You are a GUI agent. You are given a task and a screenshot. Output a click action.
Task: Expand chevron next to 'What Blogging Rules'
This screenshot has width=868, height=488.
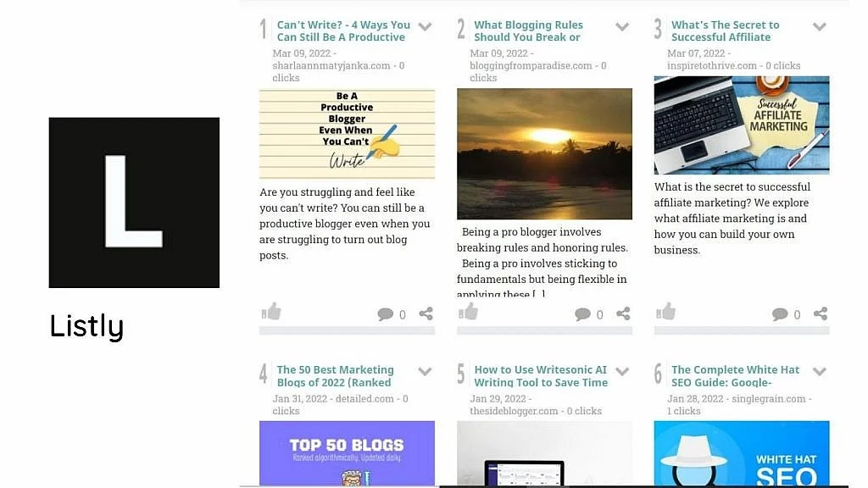point(622,26)
